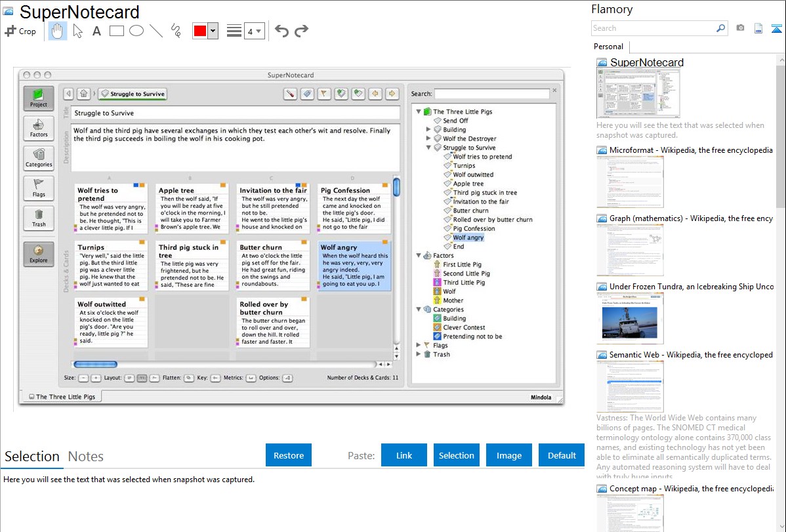The width and height of the screenshot is (786, 532).
Task: Click the Explore sidebar button in SuperNotecard
Action: click(39, 254)
